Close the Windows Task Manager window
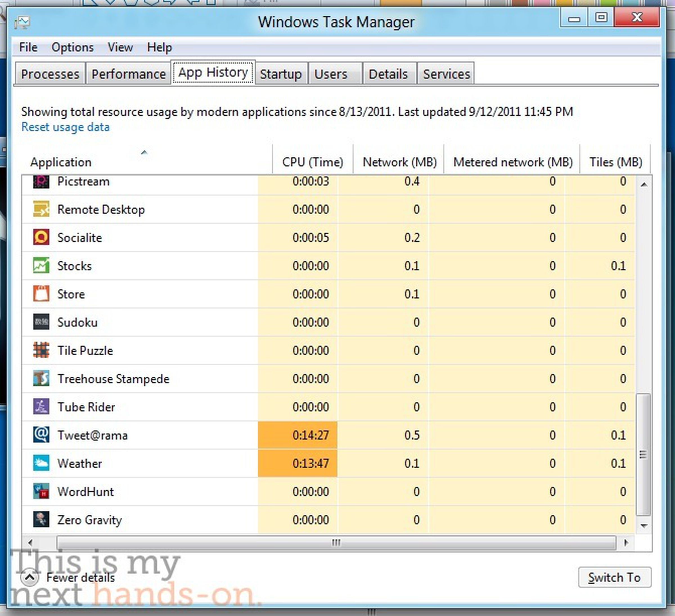Viewport: 675px width, 616px height. pos(637,17)
